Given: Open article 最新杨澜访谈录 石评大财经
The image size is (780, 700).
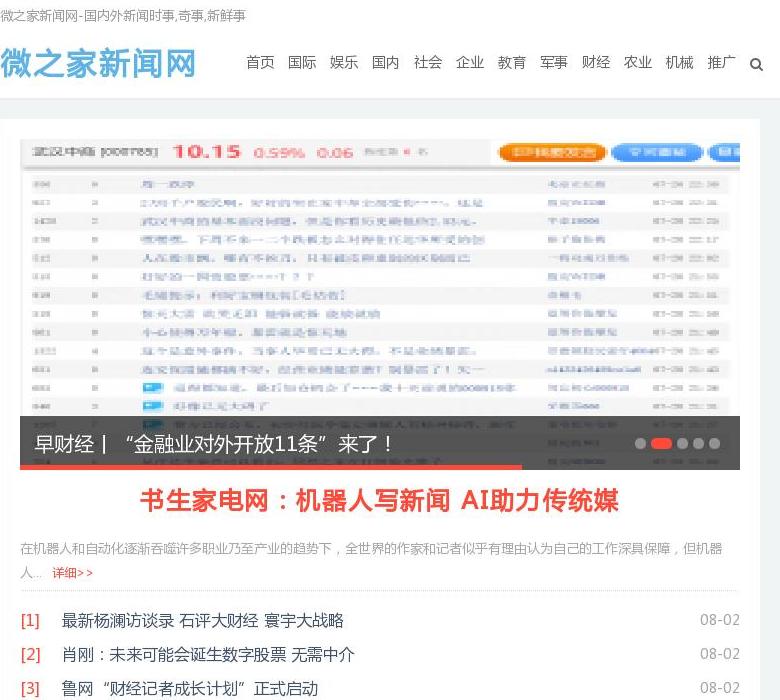Looking at the screenshot, I should click(202, 620).
